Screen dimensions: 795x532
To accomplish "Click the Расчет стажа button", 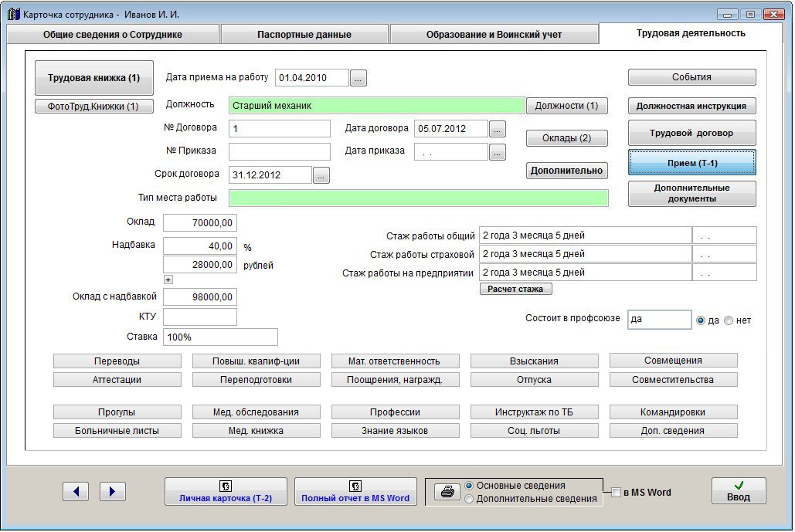I will click(515, 289).
